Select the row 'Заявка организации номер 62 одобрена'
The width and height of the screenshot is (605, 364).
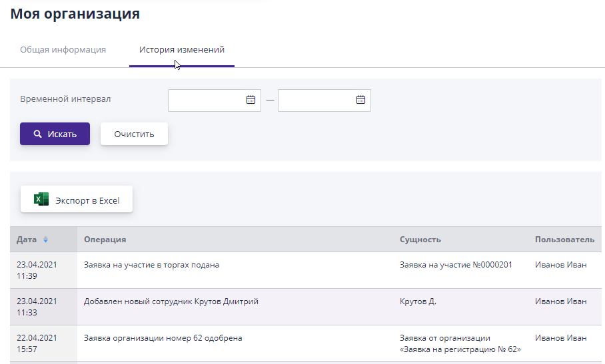click(x=163, y=338)
